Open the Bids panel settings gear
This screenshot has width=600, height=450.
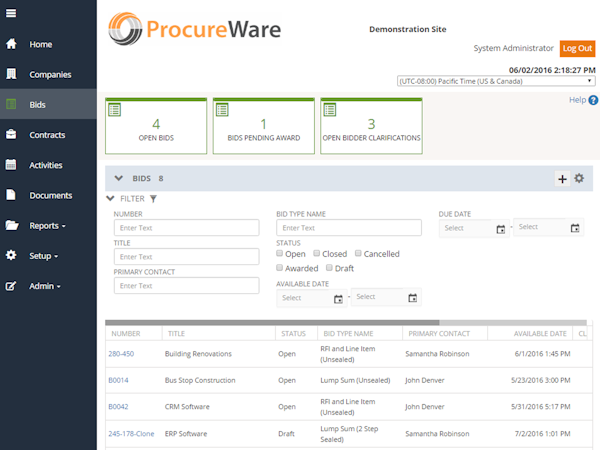(x=579, y=178)
